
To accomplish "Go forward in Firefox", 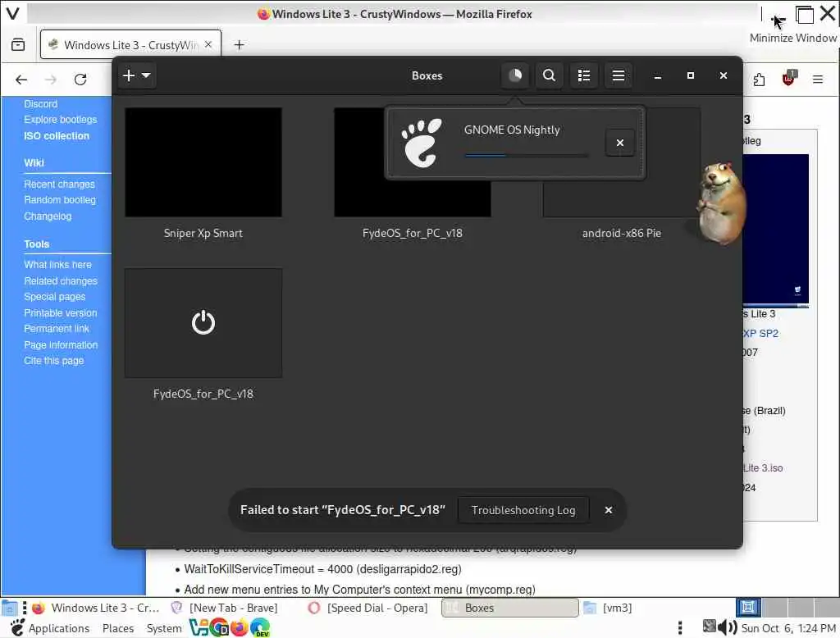I will pyautogui.click(x=51, y=80).
